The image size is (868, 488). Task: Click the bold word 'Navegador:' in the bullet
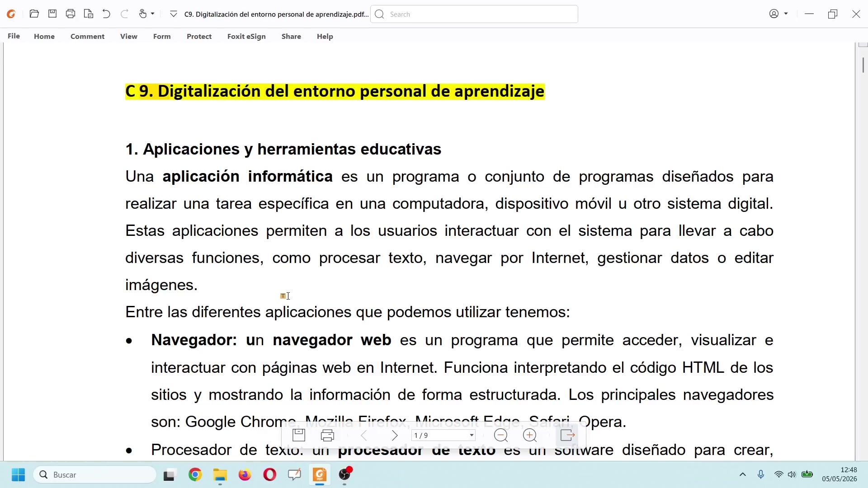[x=194, y=340]
